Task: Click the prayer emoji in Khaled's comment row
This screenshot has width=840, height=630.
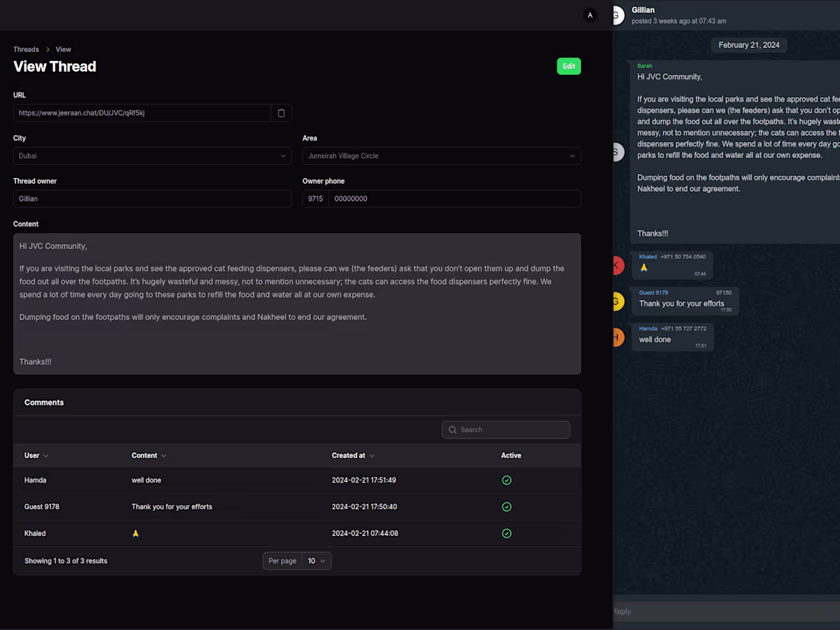Action: coord(135,534)
